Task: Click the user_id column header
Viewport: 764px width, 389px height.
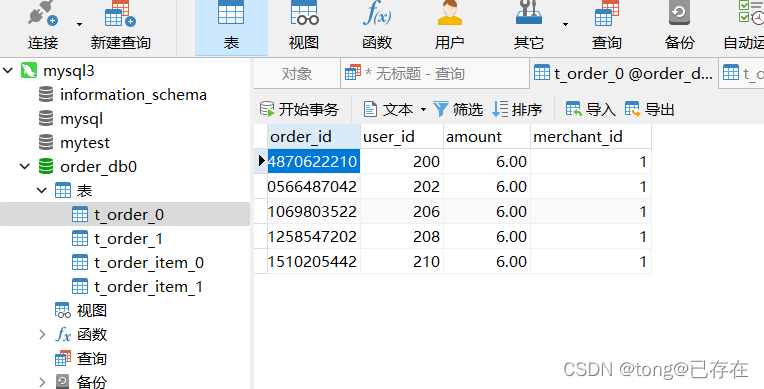Action: [402, 136]
